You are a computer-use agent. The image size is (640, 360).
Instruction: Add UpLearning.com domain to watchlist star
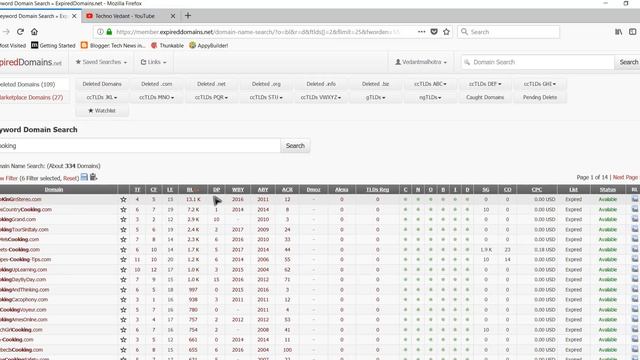(x=123, y=270)
